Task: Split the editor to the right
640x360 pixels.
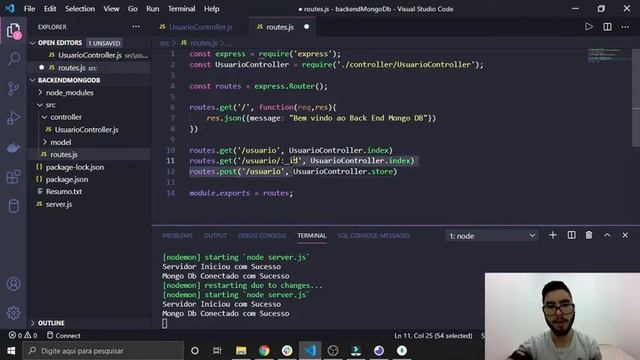Action: [x=607, y=27]
